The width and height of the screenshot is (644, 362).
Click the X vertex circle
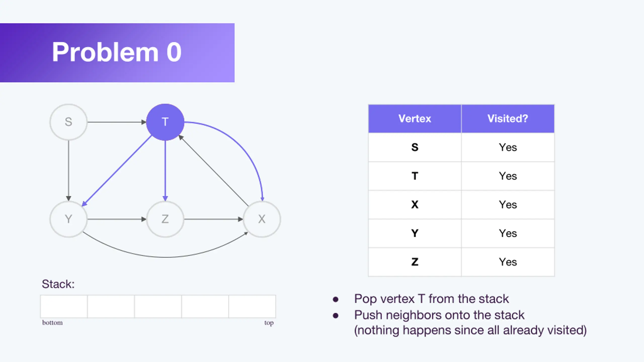(262, 219)
